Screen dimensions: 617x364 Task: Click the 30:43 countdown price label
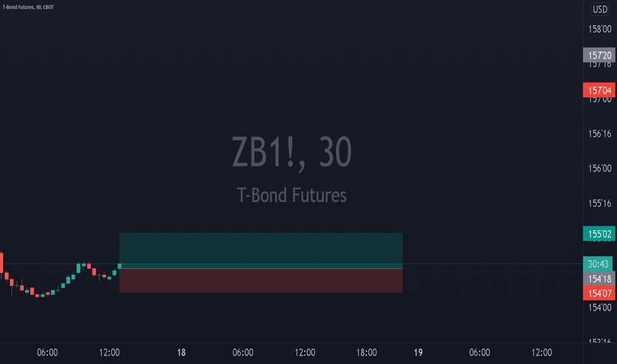click(598, 263)
